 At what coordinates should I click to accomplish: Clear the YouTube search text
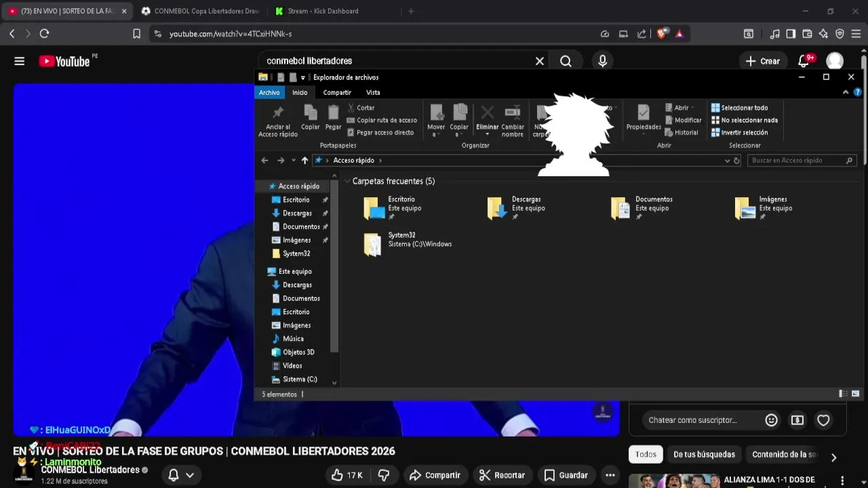point(540,61)
